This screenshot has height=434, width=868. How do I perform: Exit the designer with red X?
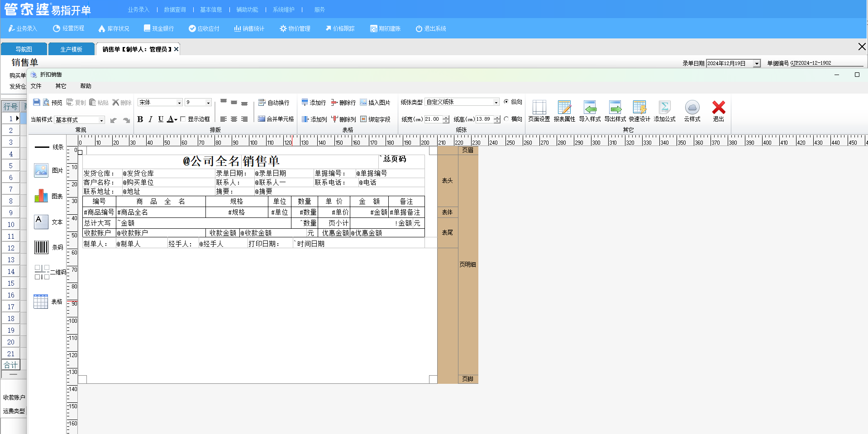[x=719, y=111]
